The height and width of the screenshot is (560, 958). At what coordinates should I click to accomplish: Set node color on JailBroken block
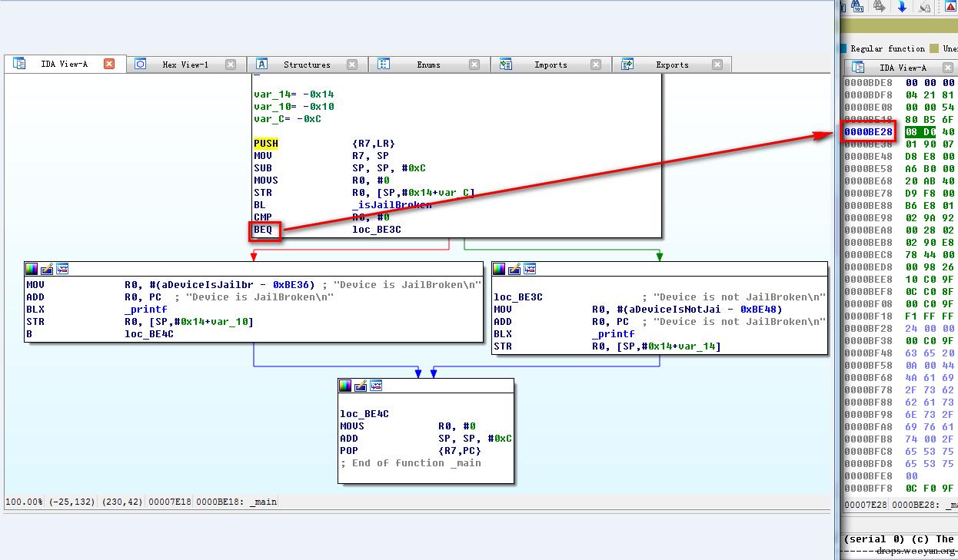(x=32, y=269)
